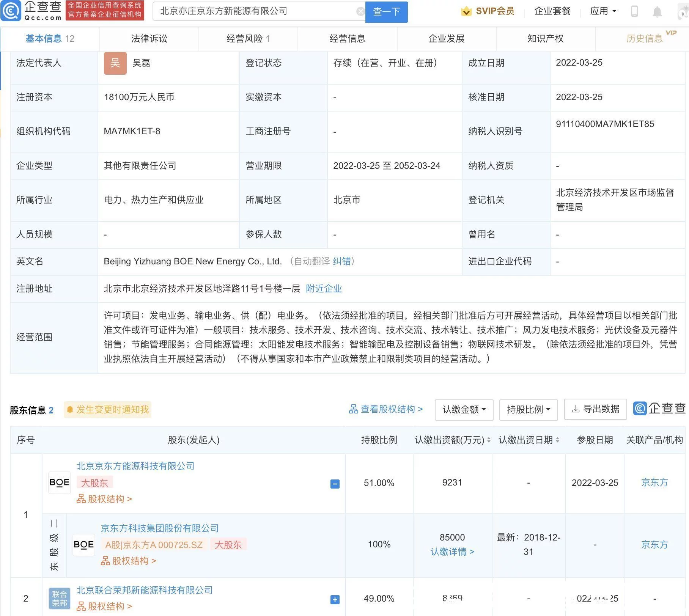Click the 大股东 tag under 北京京东方能源科技
This screenshot has height=616, width=689.
coord(95,483)
